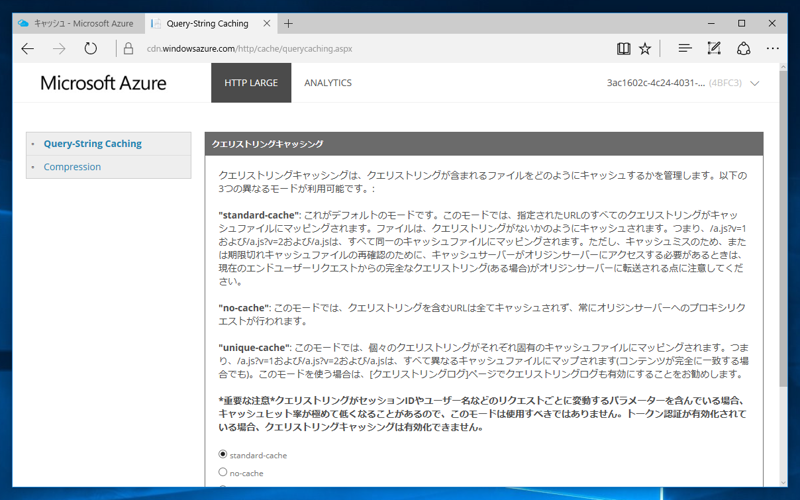This screenshot has width=800, height=500.
Task: Add page to favorites star icon
Action: [x=645, y=49]
